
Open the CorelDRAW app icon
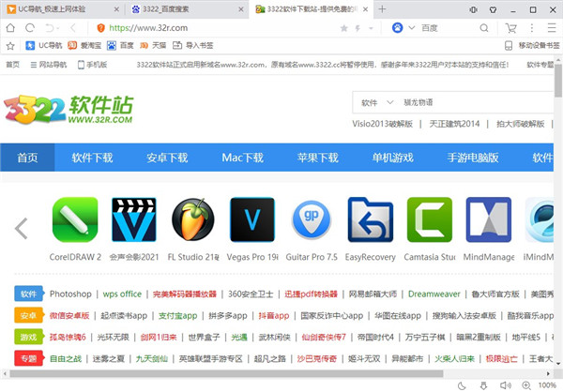(x=75, y=219)
